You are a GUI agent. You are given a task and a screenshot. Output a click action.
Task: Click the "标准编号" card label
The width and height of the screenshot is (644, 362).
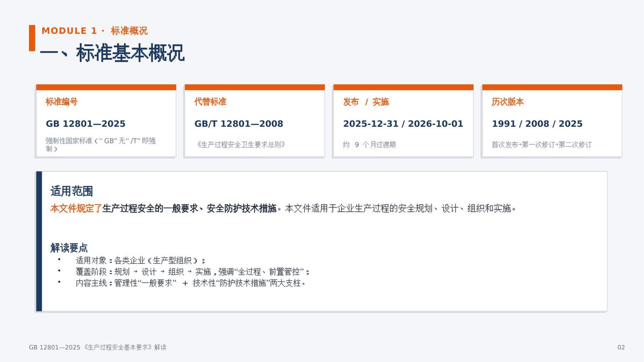(61, 102)
